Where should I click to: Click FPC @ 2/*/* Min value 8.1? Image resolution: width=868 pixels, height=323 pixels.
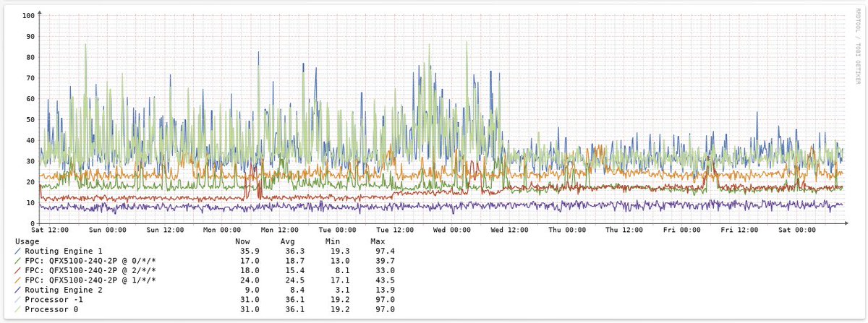coord(341,270)
